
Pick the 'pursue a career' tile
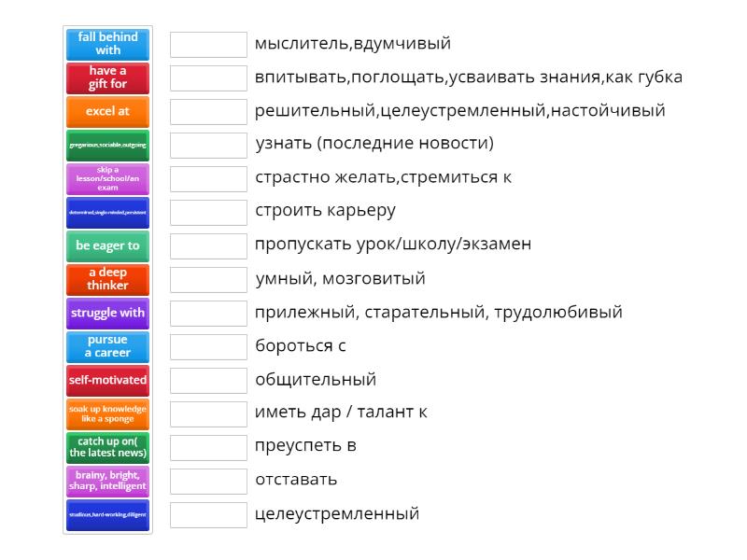point(107,347)
